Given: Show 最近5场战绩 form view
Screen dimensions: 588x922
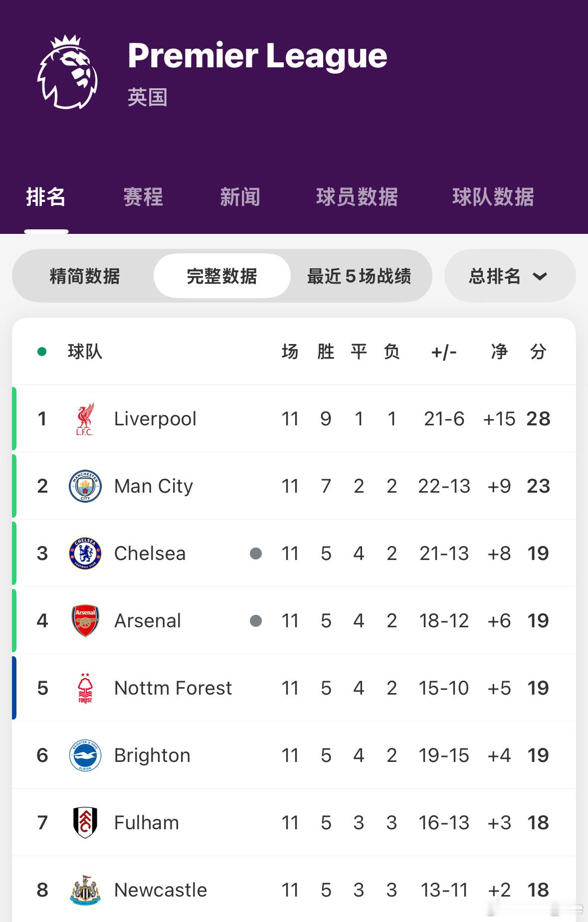Looking at the screenshot, I should [359, 276].
